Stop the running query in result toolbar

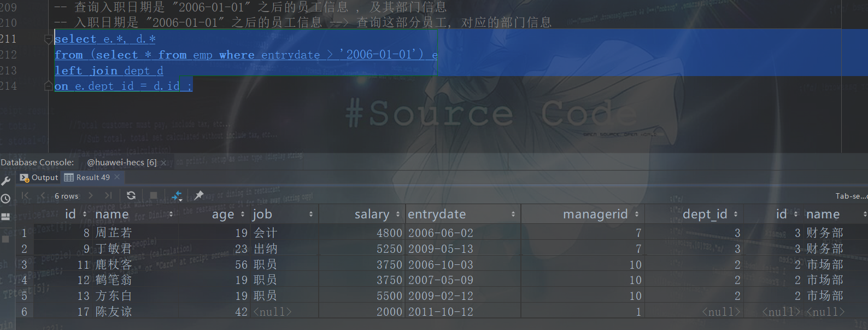click(154, 195)
